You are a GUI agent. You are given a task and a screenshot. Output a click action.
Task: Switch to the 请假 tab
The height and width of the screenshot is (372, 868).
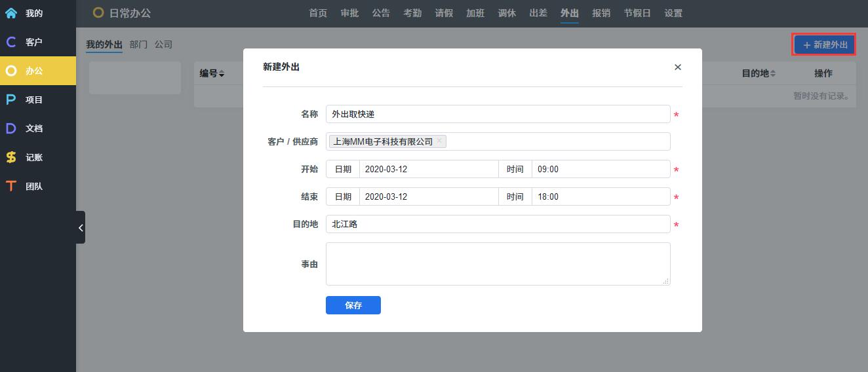point(444,13)
